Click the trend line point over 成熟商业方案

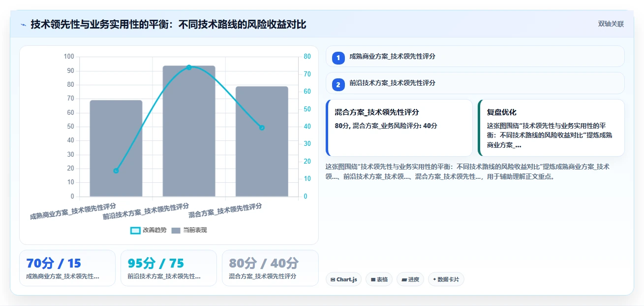(x=116, y=171)
